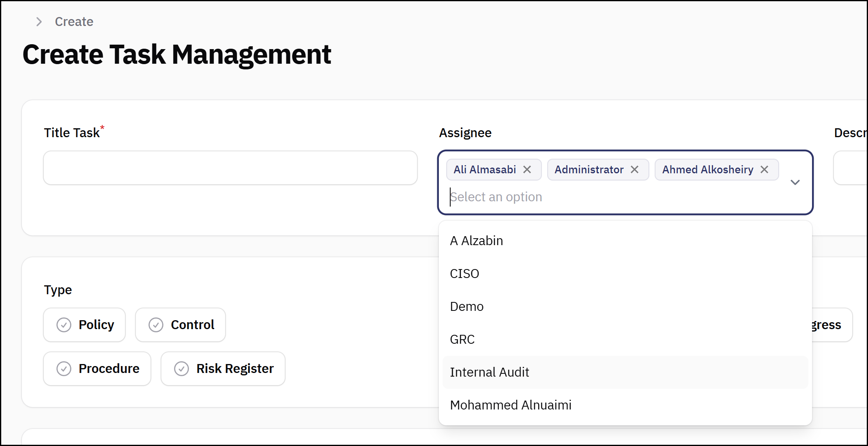Click the Ali Almasabi tag label
The width and height of the screenshot is (868, 446).
click(x=485, y=170)
